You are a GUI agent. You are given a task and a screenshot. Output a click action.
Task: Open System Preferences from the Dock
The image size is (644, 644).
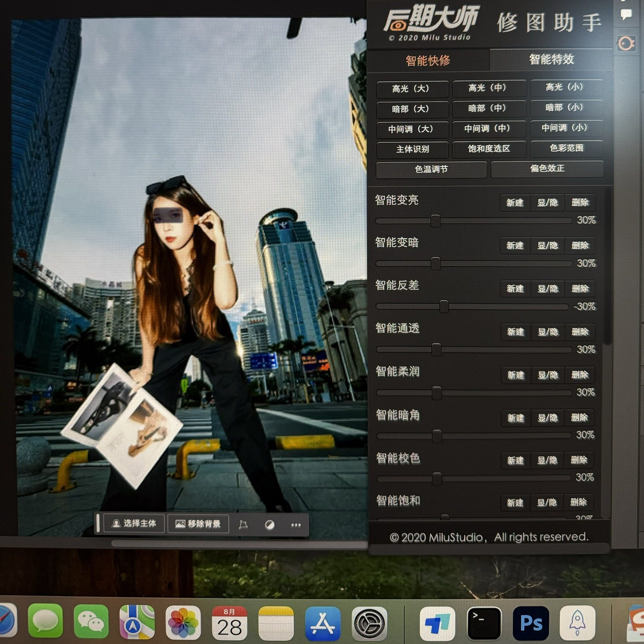tap(369, 623)
